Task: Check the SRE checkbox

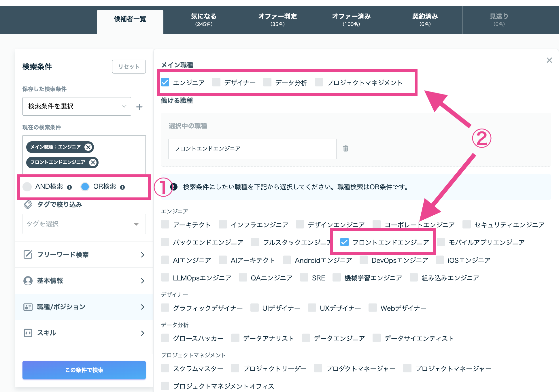Action: (304, 278)
